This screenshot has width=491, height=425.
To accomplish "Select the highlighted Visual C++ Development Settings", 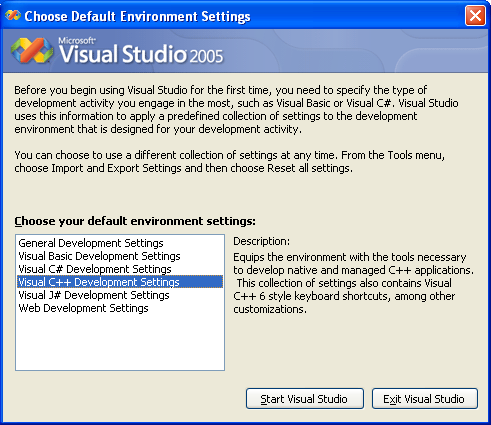I will click(x=120, y=282).
